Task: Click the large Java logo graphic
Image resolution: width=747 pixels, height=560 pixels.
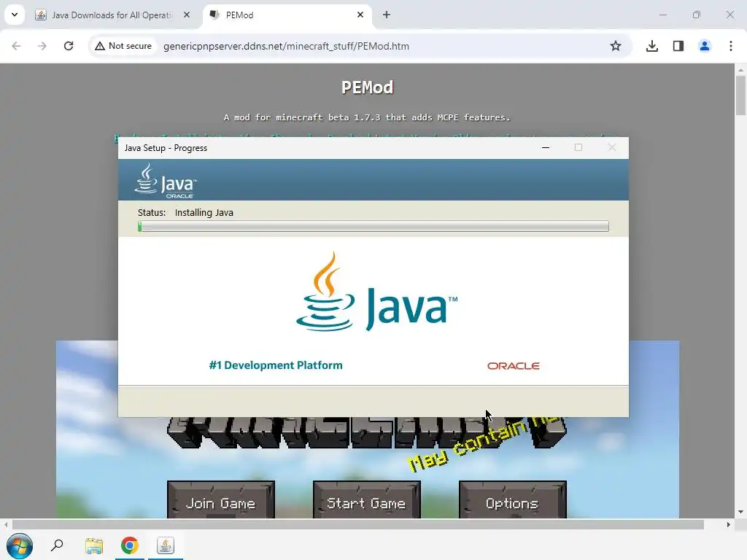Action: [x=376, y=292]
